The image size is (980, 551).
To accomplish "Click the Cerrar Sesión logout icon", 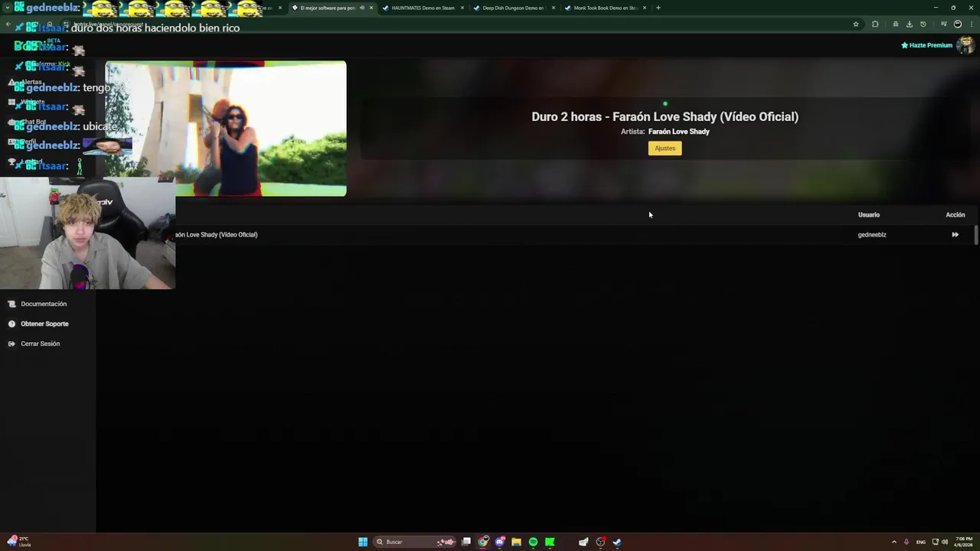I will 11,344.
